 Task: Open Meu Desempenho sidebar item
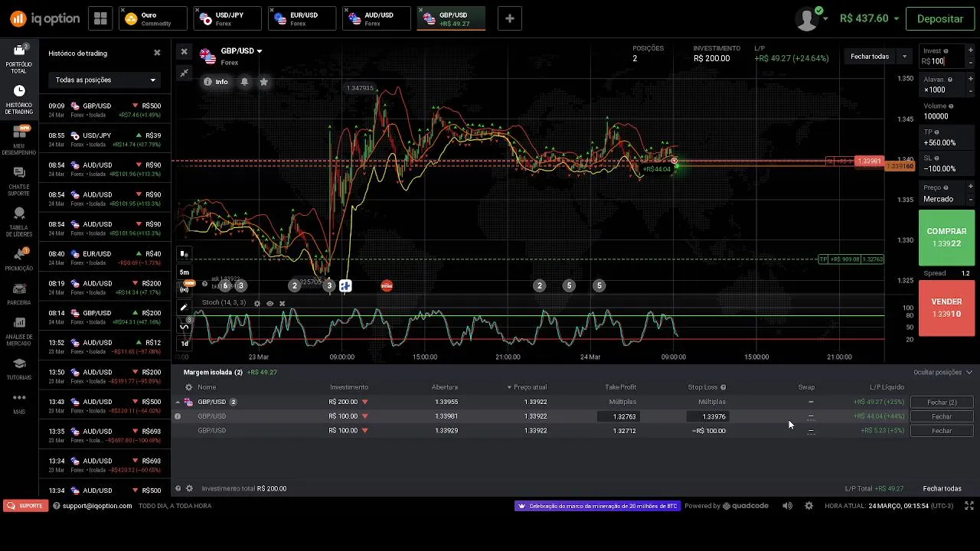[x=19, y=141]
